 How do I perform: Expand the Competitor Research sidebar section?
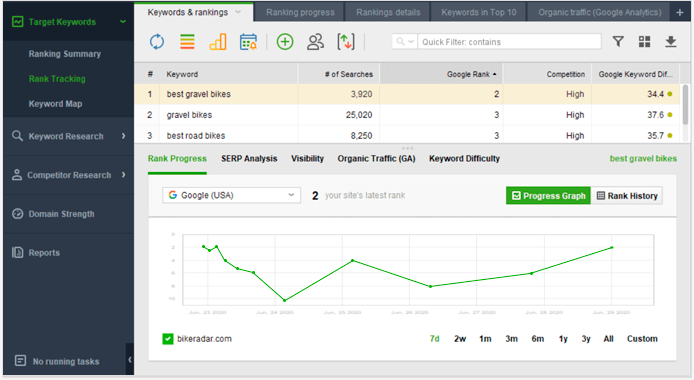pyautogui.click(x=69, y=175)
